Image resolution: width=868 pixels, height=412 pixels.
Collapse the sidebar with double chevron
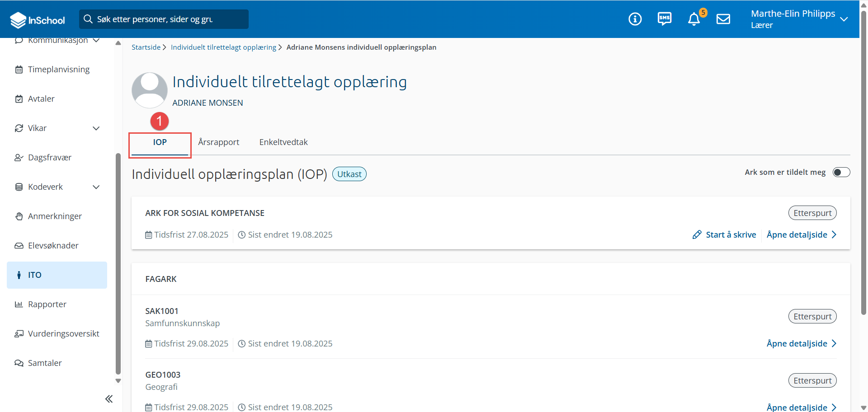click(x=109, y=399)
